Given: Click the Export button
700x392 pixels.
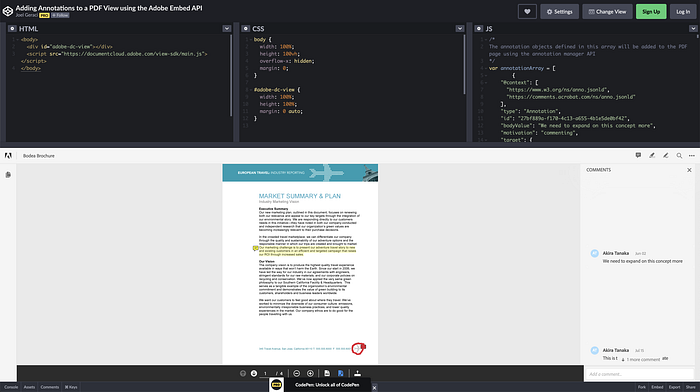Looking at the screenshot, I should click(x=674, y=387).
